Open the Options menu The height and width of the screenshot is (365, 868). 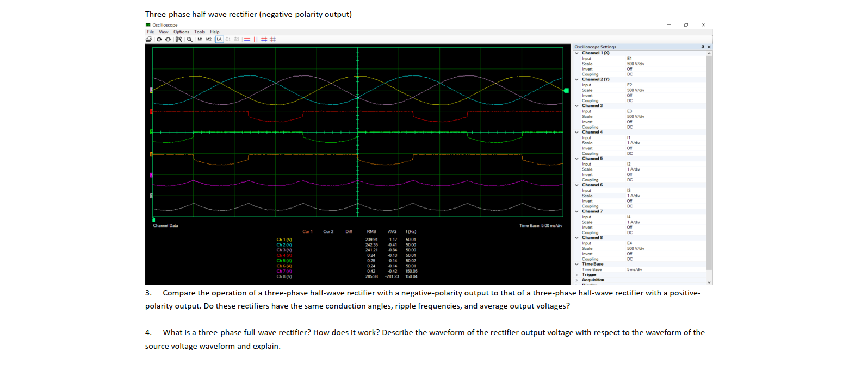182,32
